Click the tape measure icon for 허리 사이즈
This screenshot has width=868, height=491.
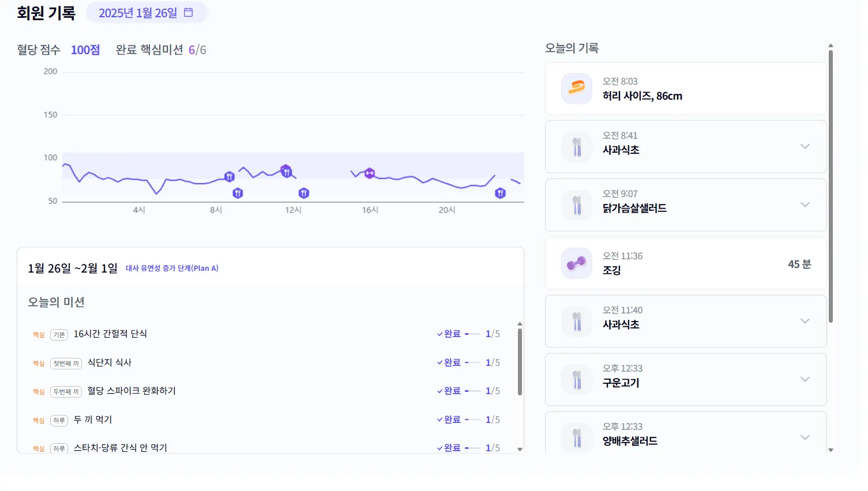577,88
